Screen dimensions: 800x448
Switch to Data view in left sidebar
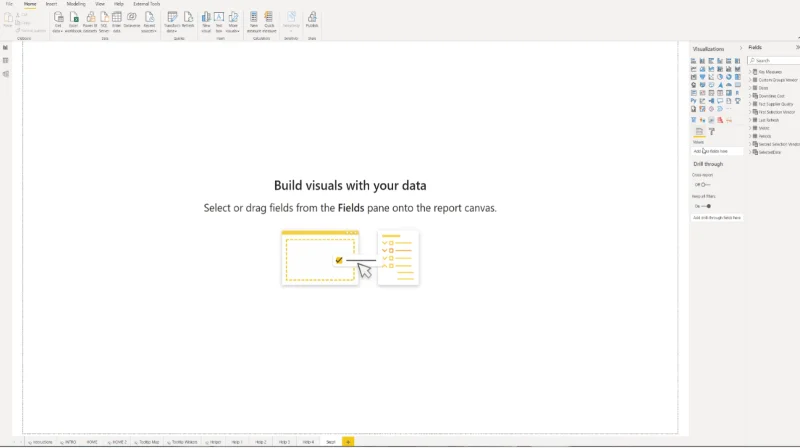(6, 61)
